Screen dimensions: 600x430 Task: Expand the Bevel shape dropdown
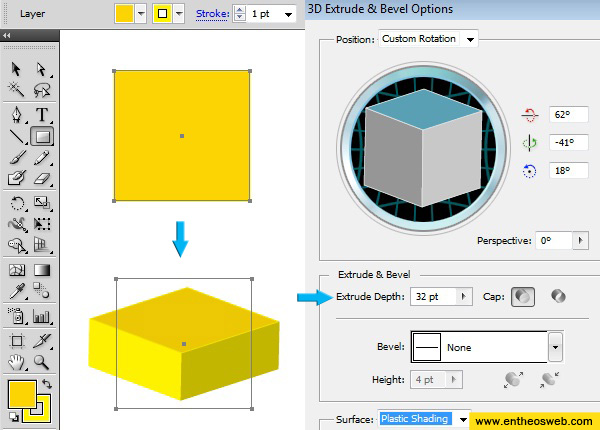(554, 348)
